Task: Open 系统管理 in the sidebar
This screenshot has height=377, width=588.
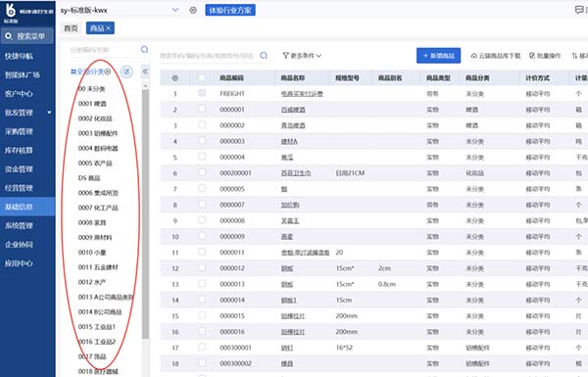Action: click(x=19, y=225)
